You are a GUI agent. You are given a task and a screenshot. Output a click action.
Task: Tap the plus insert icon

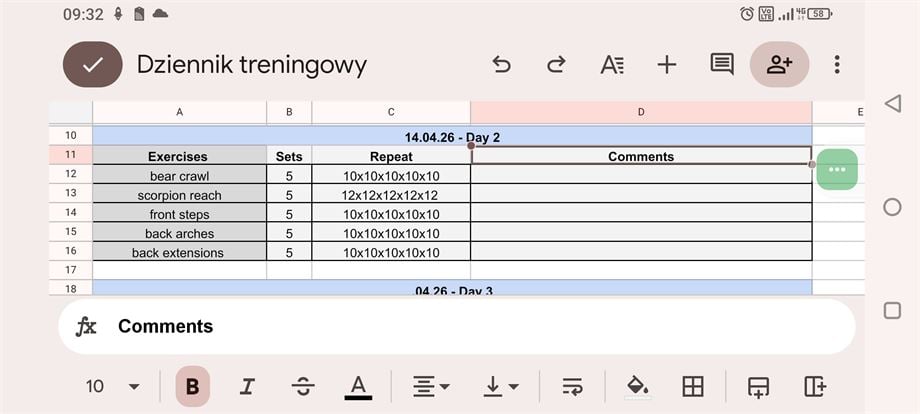pos(666,65)
